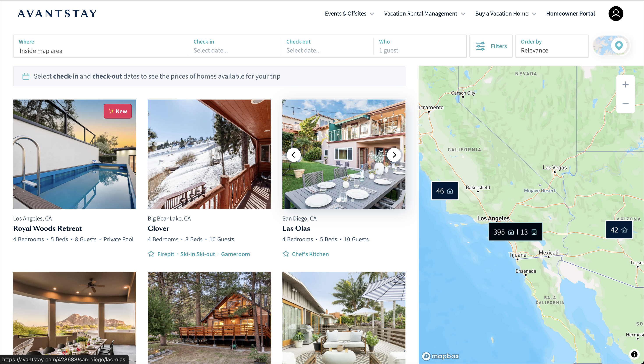Screen dimensions: 644x364
Task: Click the Filters button label
Action: (x=498, y=46)
